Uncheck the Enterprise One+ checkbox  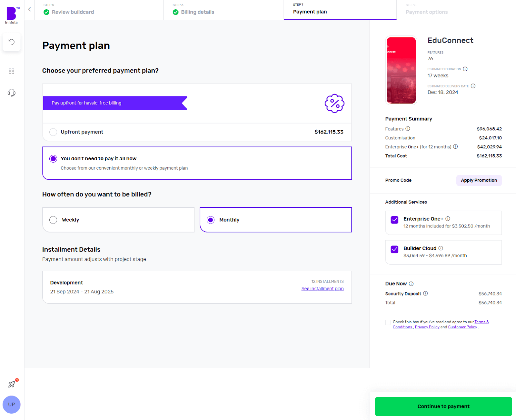[394, 220]
